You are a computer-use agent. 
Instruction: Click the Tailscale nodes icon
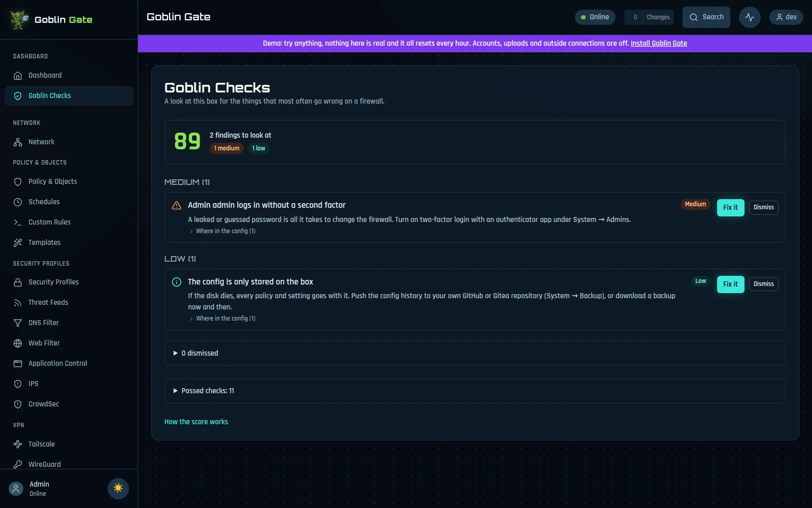click(x=18, y=444)
